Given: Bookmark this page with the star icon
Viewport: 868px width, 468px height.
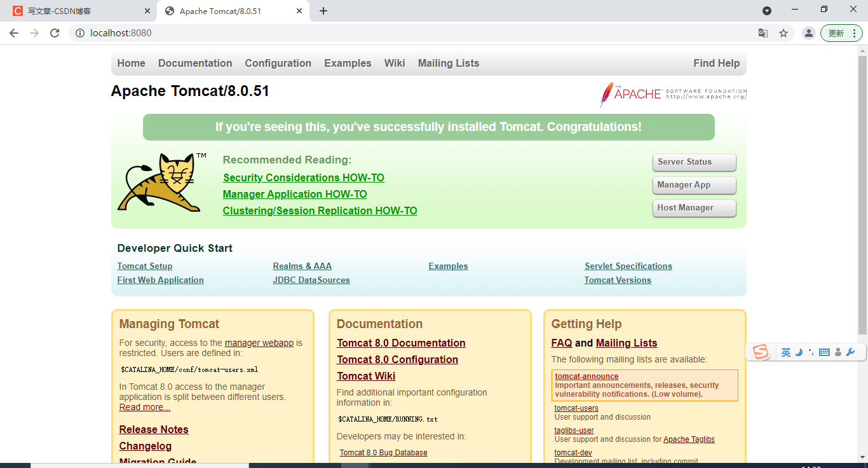Looking at the screenshot, I should click(x=783, y=33).
